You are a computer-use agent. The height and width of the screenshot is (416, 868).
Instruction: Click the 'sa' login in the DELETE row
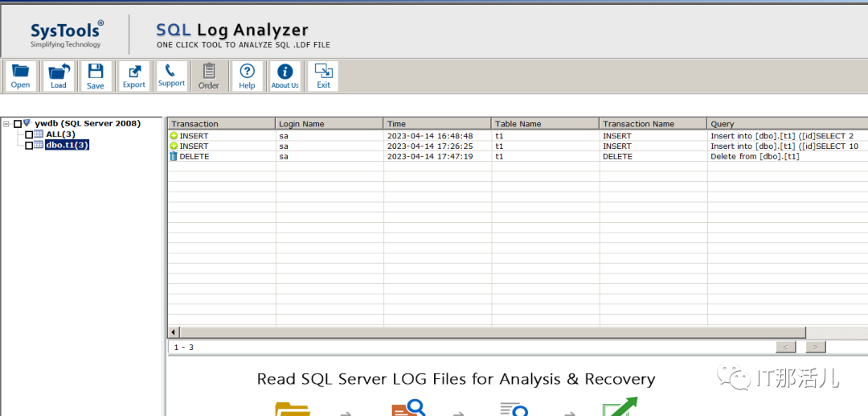click(x=284, y=157)
